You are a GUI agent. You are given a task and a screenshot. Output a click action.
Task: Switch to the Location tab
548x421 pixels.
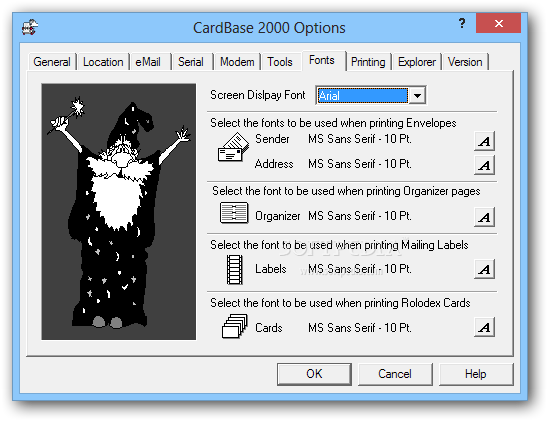[103, 62]
